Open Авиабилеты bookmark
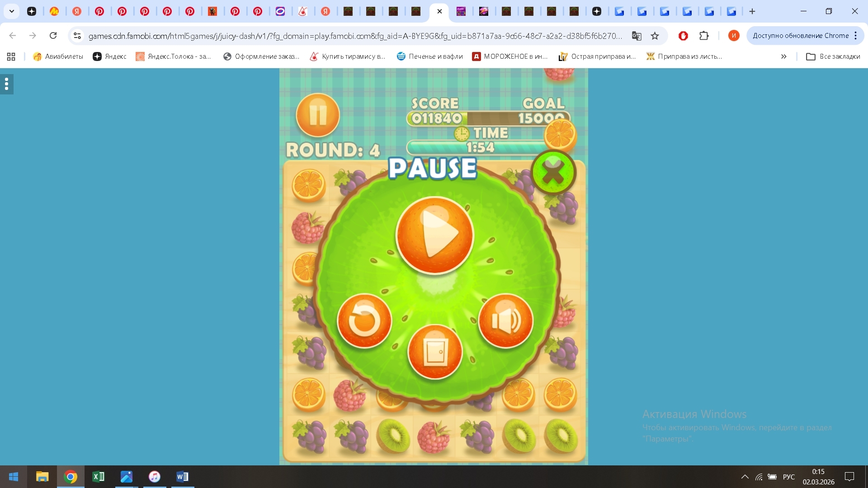Screen dimensions: 868x488 [58, 56]
